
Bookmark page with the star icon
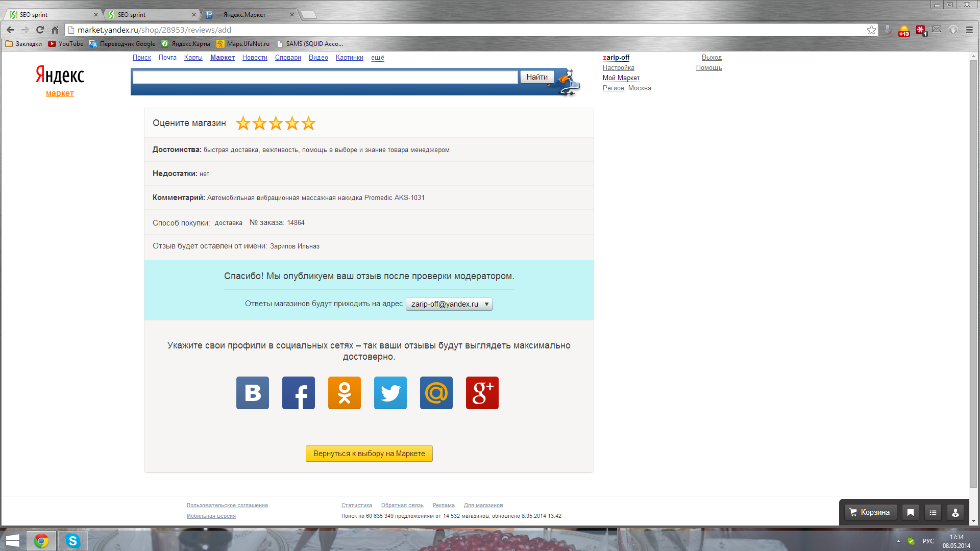(871, 30)
